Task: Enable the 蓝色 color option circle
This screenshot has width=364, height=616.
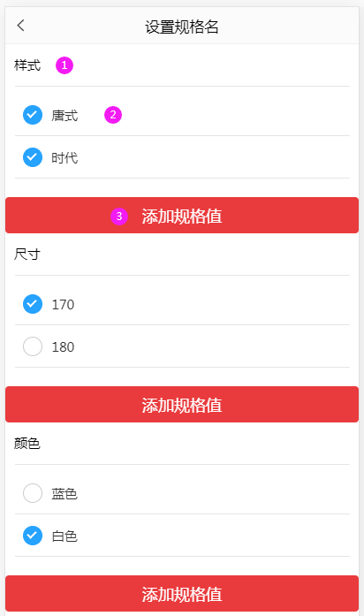Action: (x=33, y=493)
